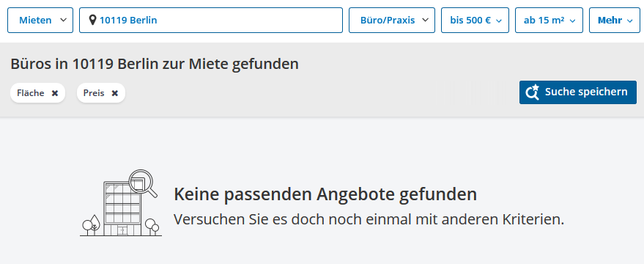Viewport: 644px width, 264px height.
Task: Click the magnifying glass over the building
Action: tap(143, 183)
